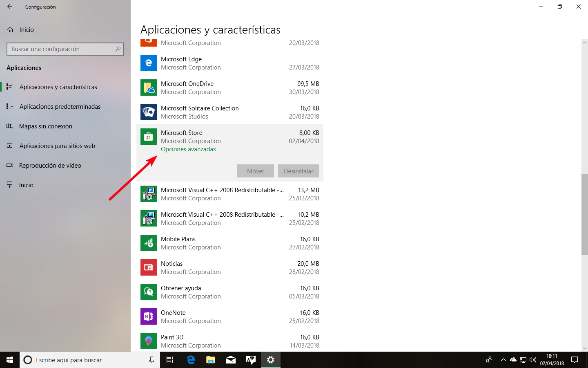
Task: Click the Desinstalar button
Action: (298, 171)
